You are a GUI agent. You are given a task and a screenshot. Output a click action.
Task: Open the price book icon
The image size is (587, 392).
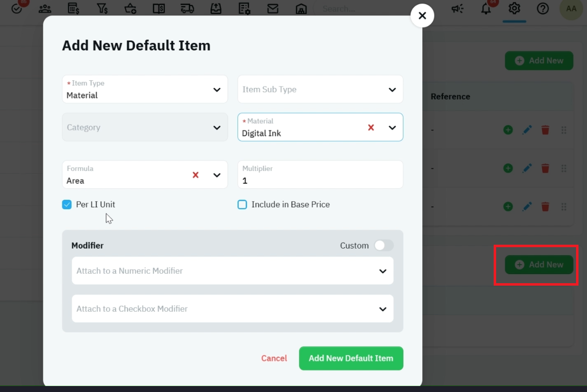pyautogui.click(x=159, y=8)
